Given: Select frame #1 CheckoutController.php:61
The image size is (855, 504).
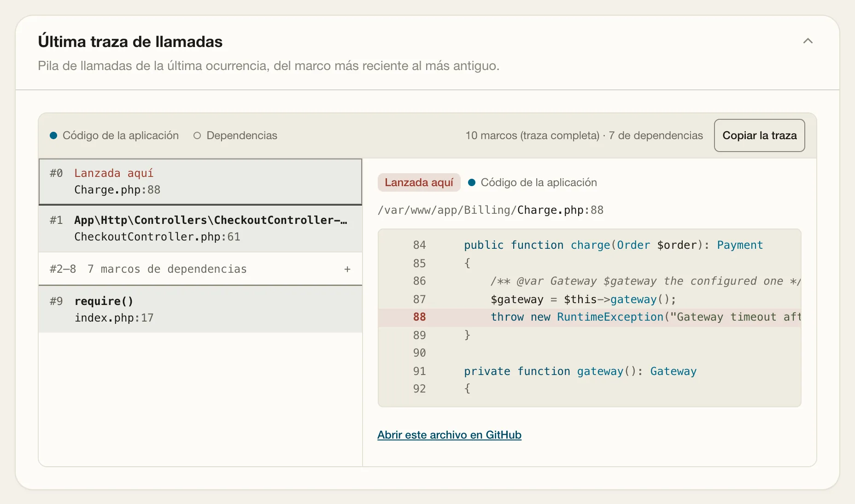Looking at the screenshot, I should (200, 229).
